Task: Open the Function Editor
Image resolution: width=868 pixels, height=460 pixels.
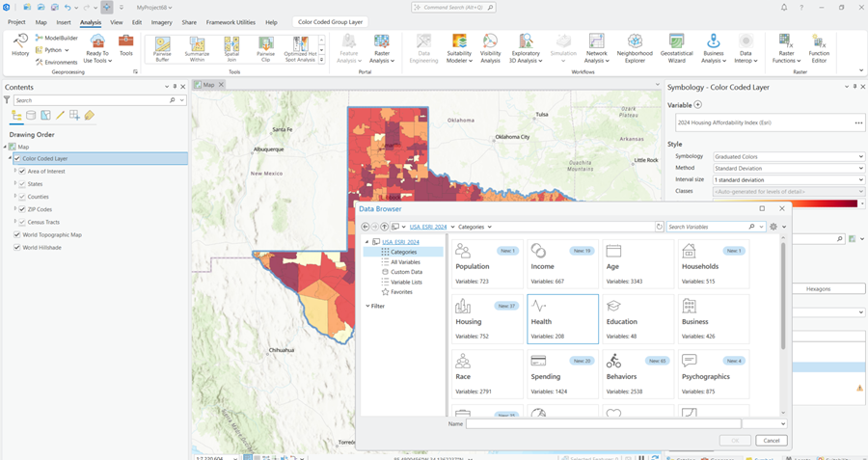Action: coord(819,49)
